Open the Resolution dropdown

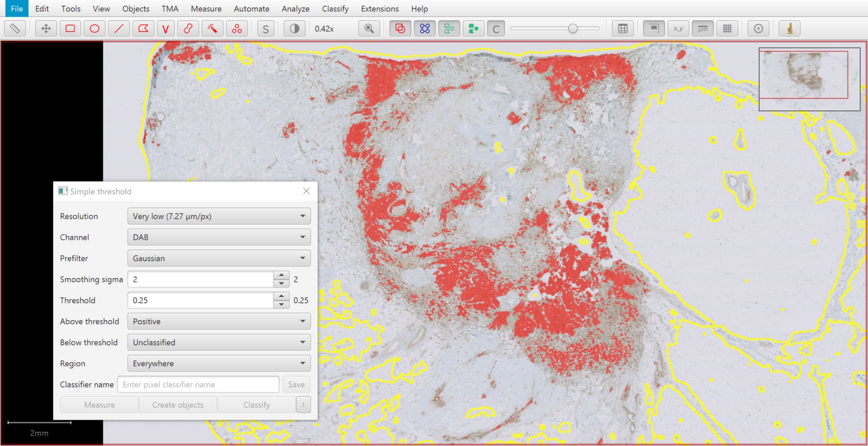tap(219, 216)
